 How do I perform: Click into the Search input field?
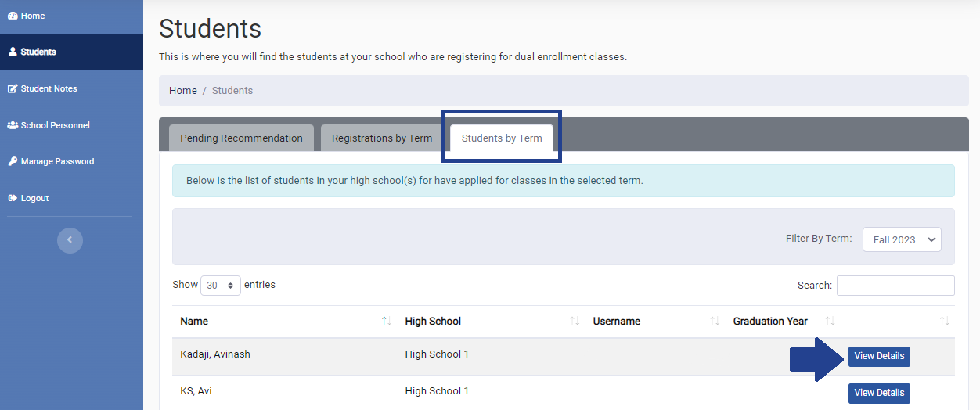click(x=895, y=286)
